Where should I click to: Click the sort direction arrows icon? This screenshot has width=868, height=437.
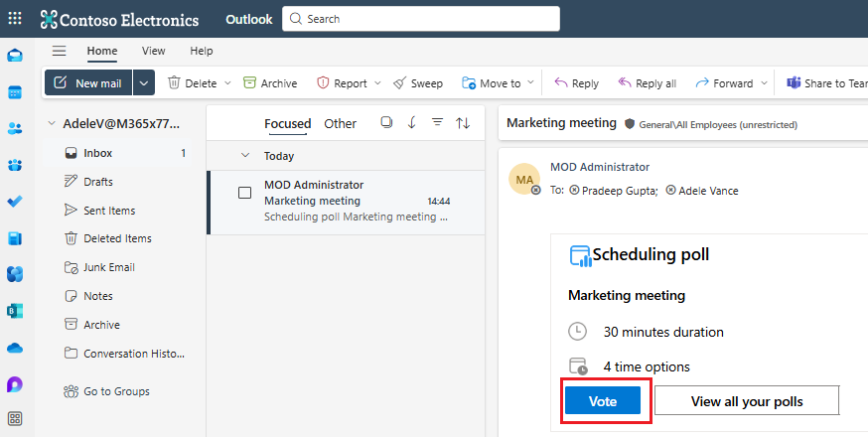(x=463, y=123)
